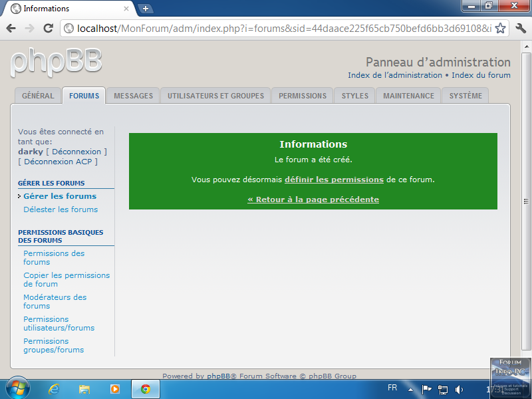Screen dimensions: 532x399
Task: Open Gérer les forums sidebar link
Action: 60,196
